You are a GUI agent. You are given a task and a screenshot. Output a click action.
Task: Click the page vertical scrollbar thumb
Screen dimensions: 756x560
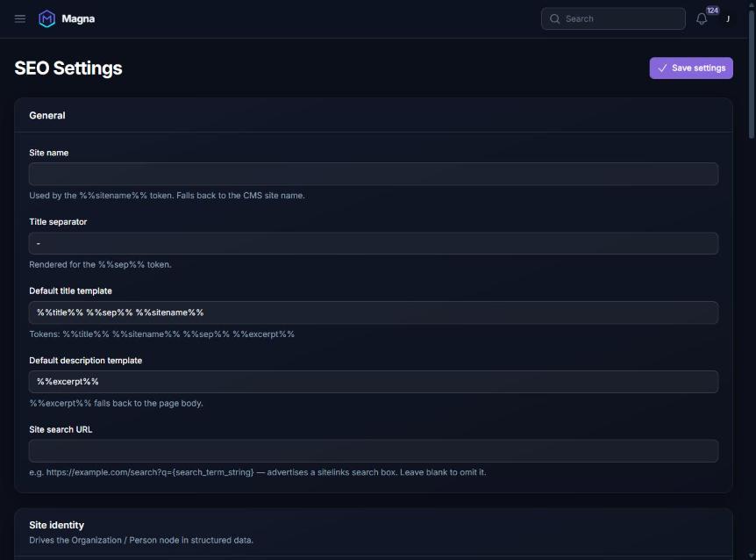coord(752,75)
